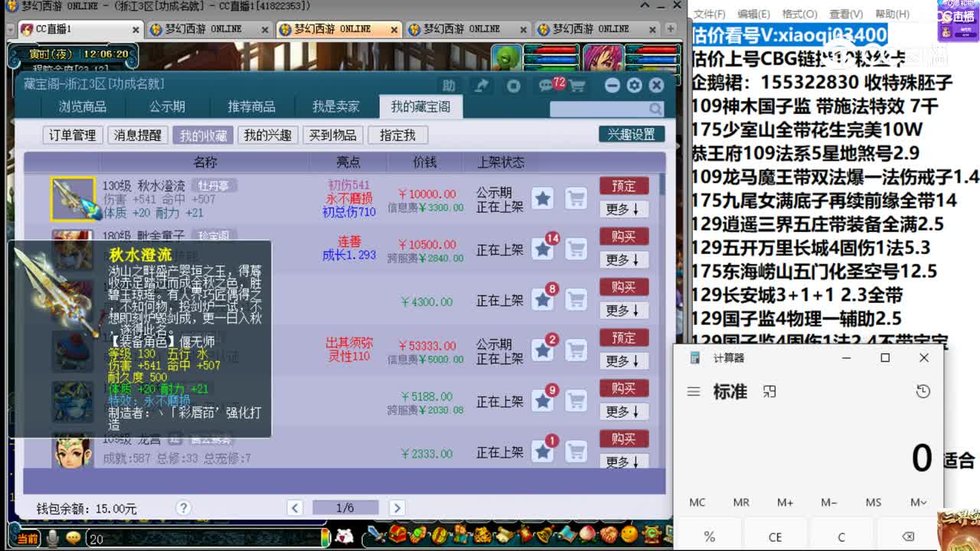Open Notepad 格式(O) menu
The image size is (980, 551).
click(798, 14)
